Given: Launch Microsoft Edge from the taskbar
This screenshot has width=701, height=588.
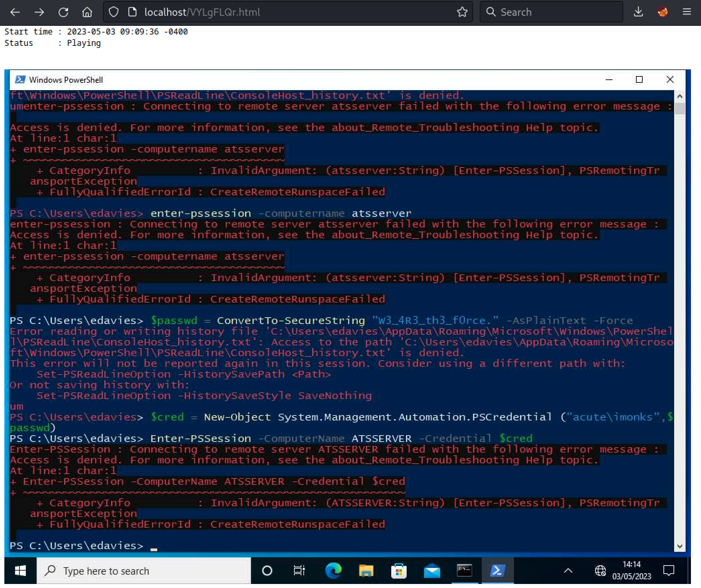Looking at the screenshot, I should tap(333, 571).
